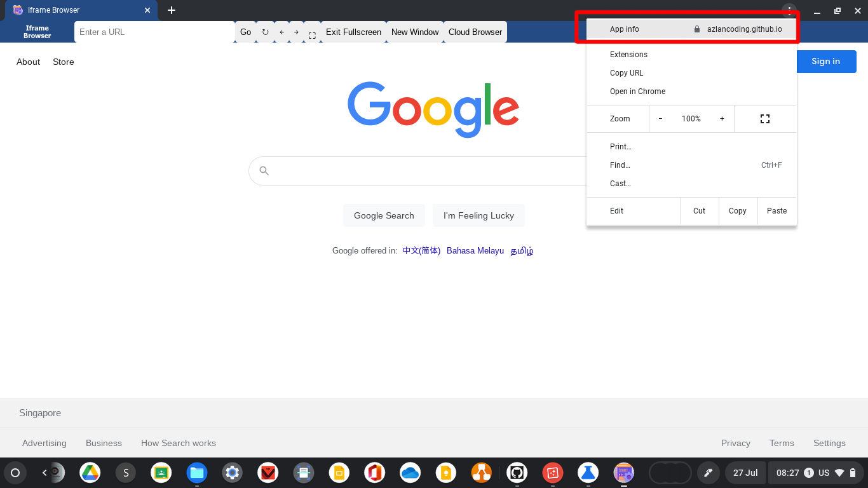Click the New Window button
The width and height of the screenshot is (868, 488).
(x=415, y=32)
